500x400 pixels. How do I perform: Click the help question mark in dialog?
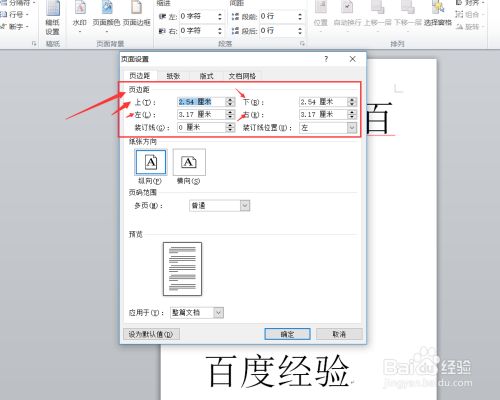(326, 59)
